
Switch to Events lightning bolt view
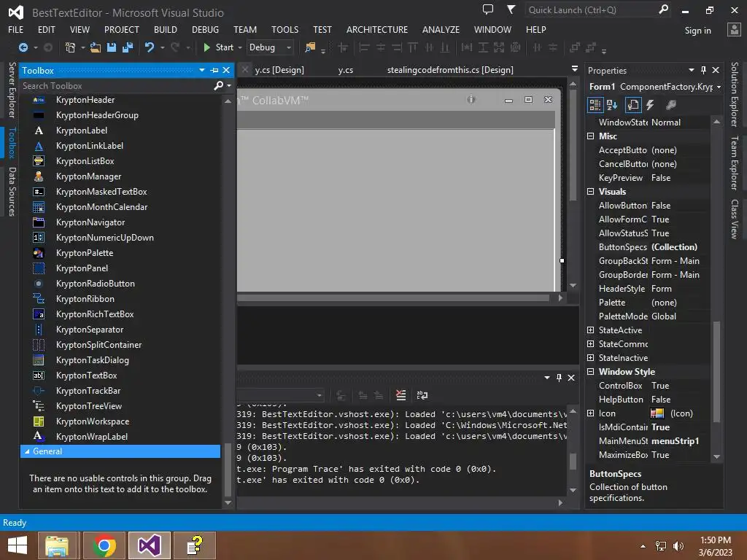pos(650,105)
